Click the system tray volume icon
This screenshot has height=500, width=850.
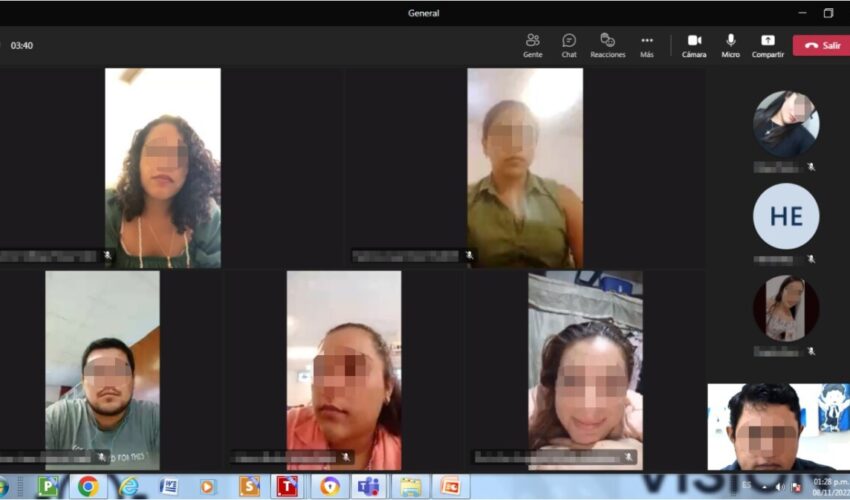780,487
